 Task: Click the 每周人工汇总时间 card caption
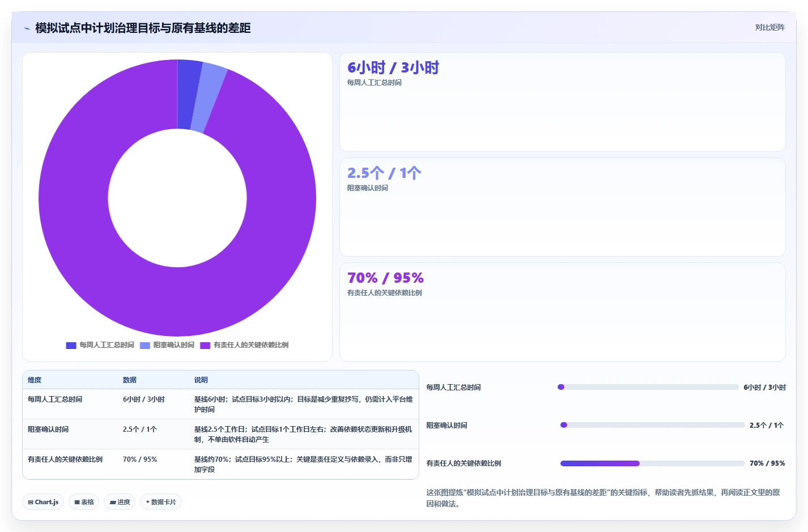[375, 83]
